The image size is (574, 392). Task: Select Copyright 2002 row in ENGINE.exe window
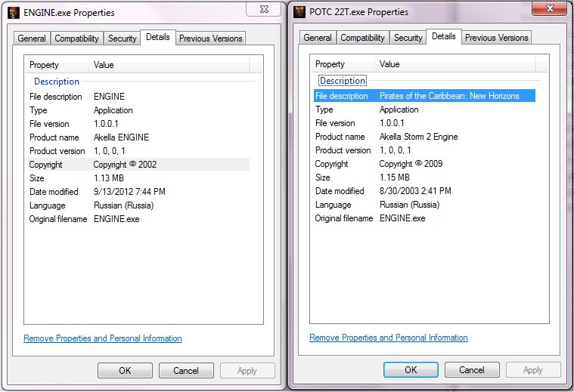click(x=138, y=165)
